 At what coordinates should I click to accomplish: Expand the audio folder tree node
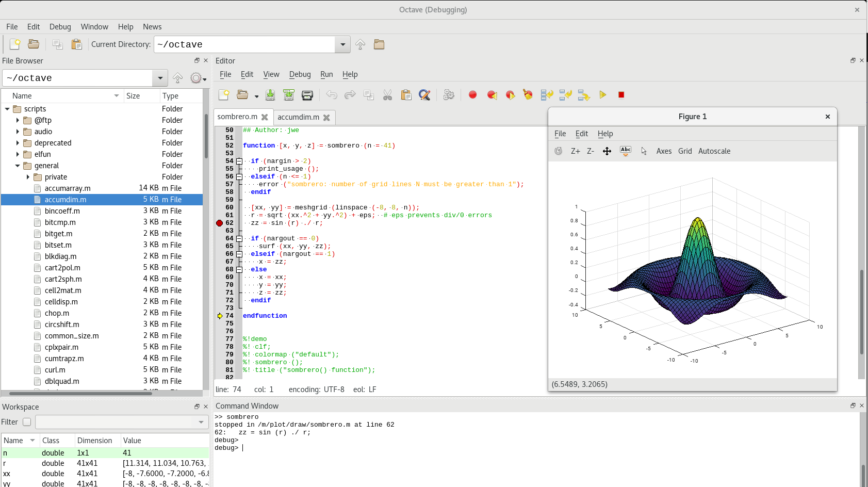coord(18,132)
